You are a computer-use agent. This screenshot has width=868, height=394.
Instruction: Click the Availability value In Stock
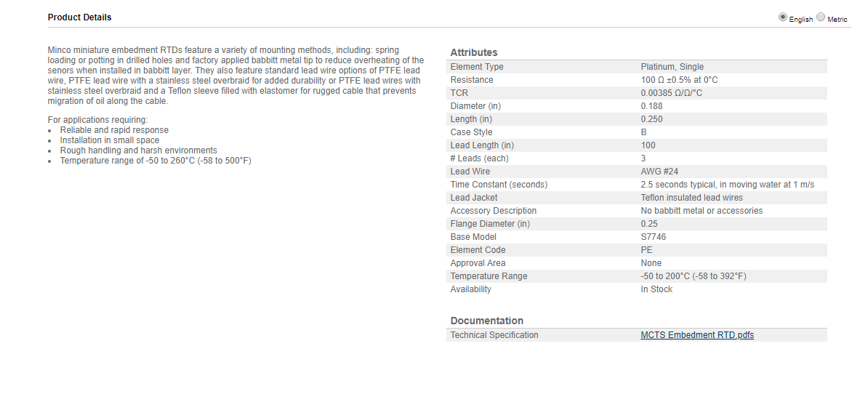pyautogui.click(x=656, y=289)
